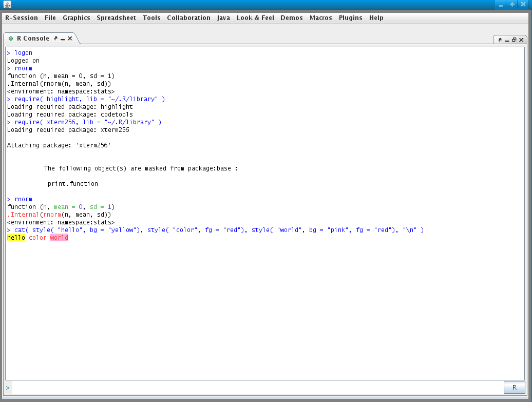Open the Java menu
The height and width of the screenshot is (402, 532).
[223, 18]
